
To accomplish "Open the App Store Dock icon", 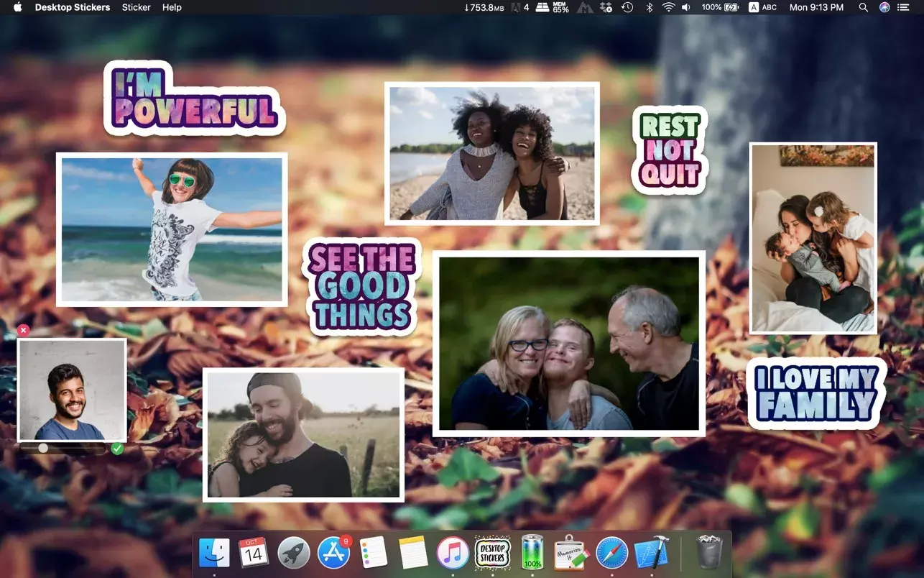I will 333,553.
